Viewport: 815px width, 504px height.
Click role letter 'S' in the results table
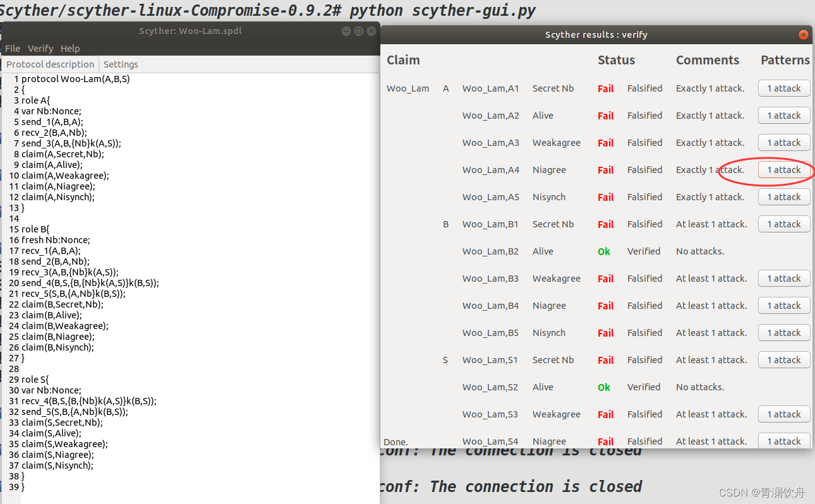pyautogui.click(x=445, y=360)
